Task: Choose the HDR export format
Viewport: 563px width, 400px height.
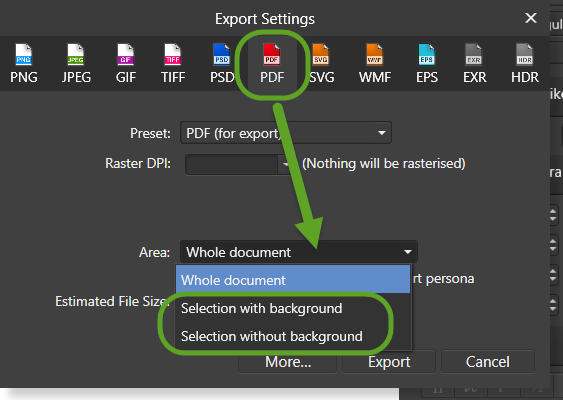Action: [525, 64]
